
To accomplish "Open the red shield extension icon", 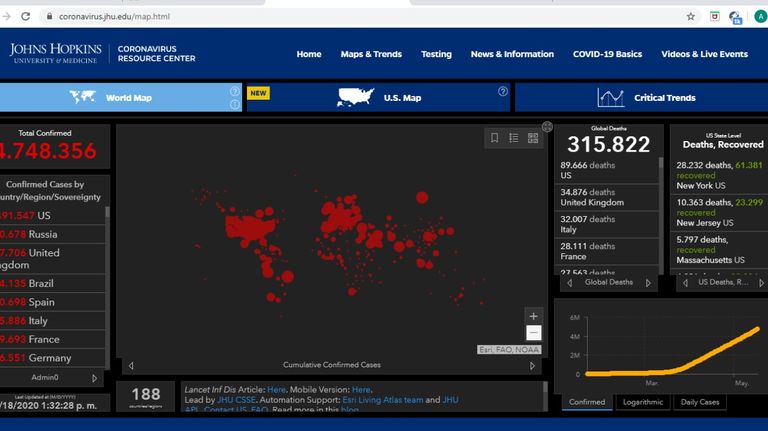I will coord(715,17).
